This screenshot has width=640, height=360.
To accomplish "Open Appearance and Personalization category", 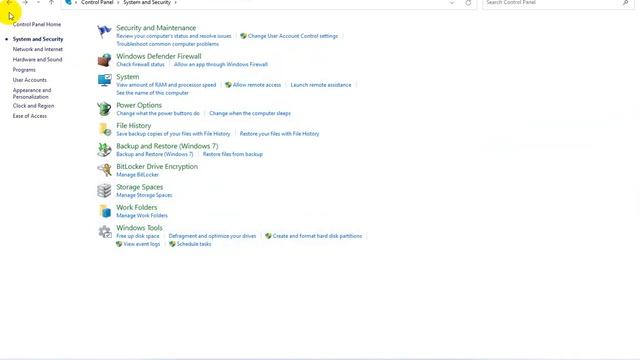I will pos(32,93).
